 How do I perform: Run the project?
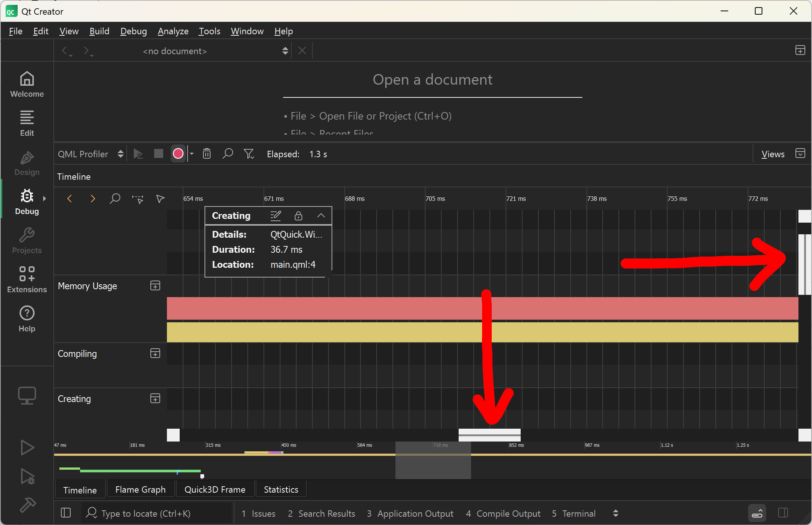27,448
